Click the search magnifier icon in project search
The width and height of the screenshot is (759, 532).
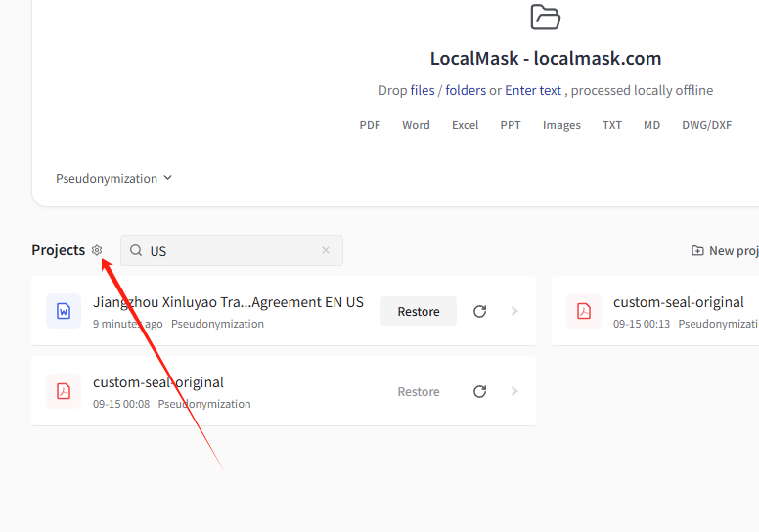coord(136,250)
